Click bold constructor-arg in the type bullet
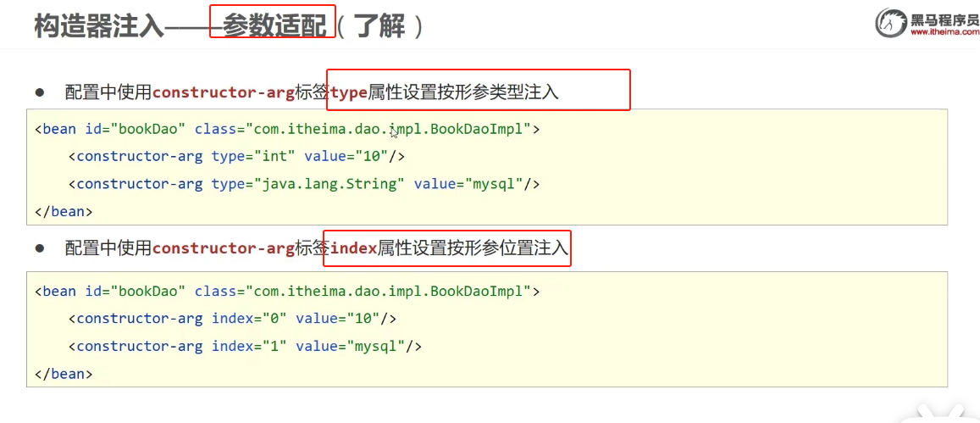This screenshot has height=423, width=980. click(x=224, y=93)
